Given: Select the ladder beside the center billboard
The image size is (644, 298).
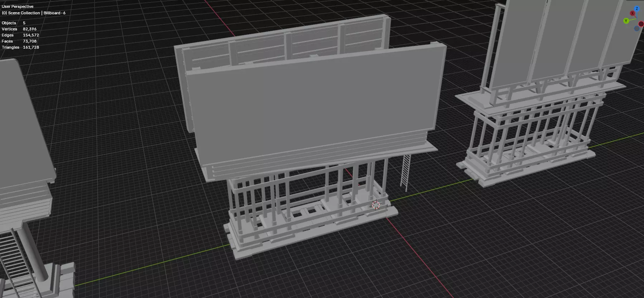Looking at the screenshot, I should 405,172.
